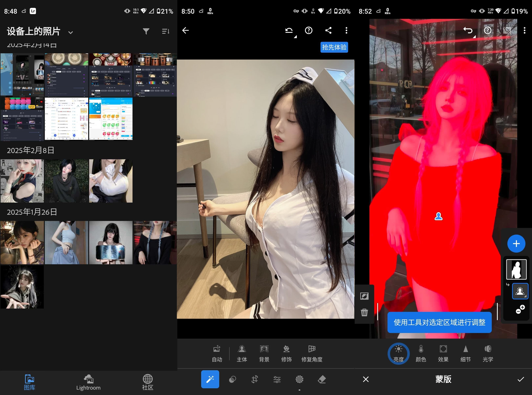Expand the 设备上的照片 album dropdown

click(x=70, y=32)
